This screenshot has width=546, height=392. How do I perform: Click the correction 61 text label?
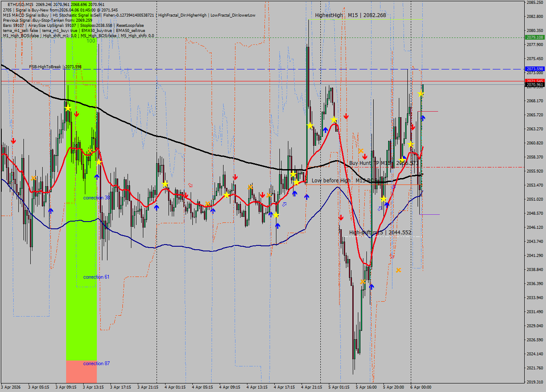[x=95, y=277]
